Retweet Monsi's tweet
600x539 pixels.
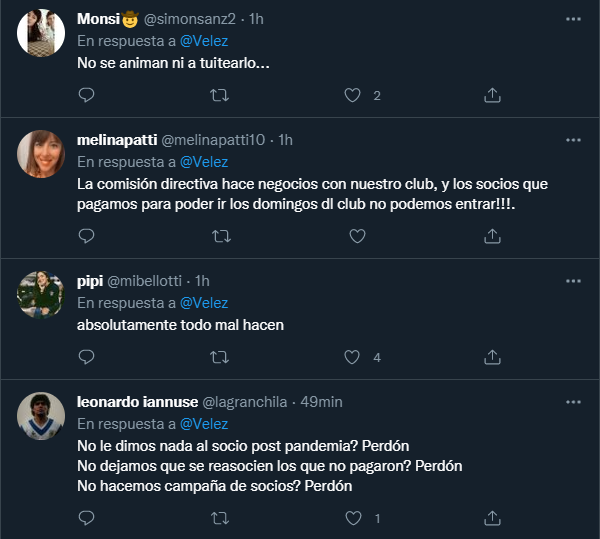(219, 95)
